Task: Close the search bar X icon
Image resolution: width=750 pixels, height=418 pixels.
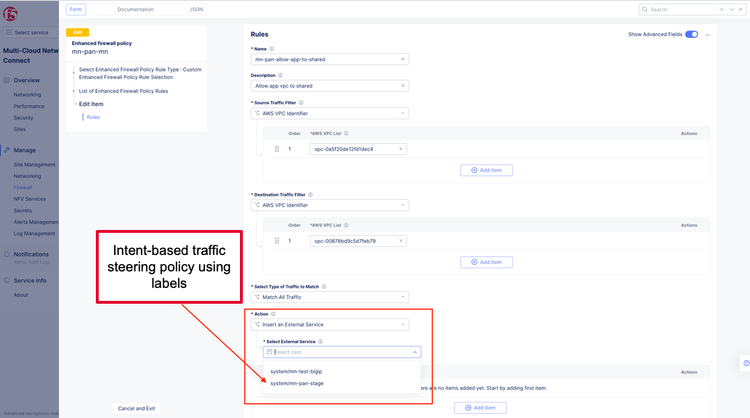Action: 741,10
